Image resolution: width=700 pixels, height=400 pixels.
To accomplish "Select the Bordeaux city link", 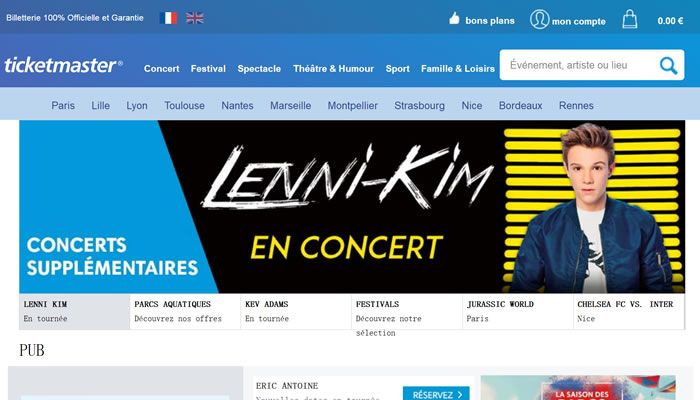I will pyautogui.click(x=521, y=106).
